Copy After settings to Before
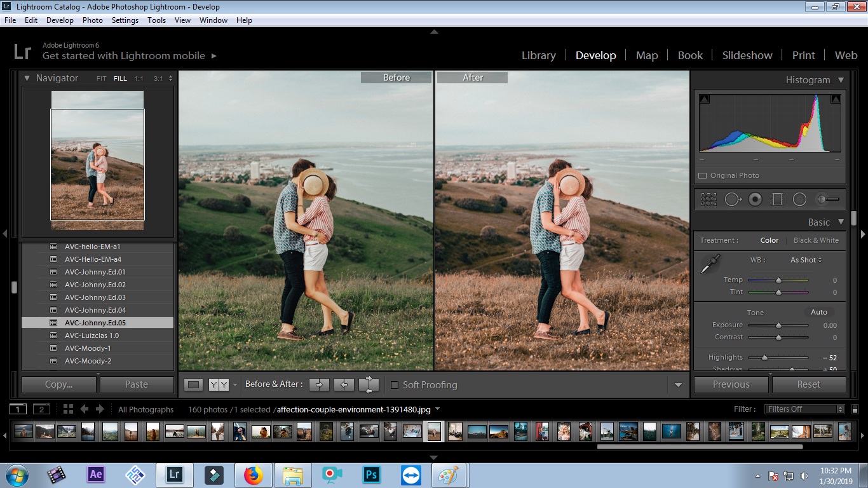The height and width of the screenshot is (488, 868). pos(344,384)
